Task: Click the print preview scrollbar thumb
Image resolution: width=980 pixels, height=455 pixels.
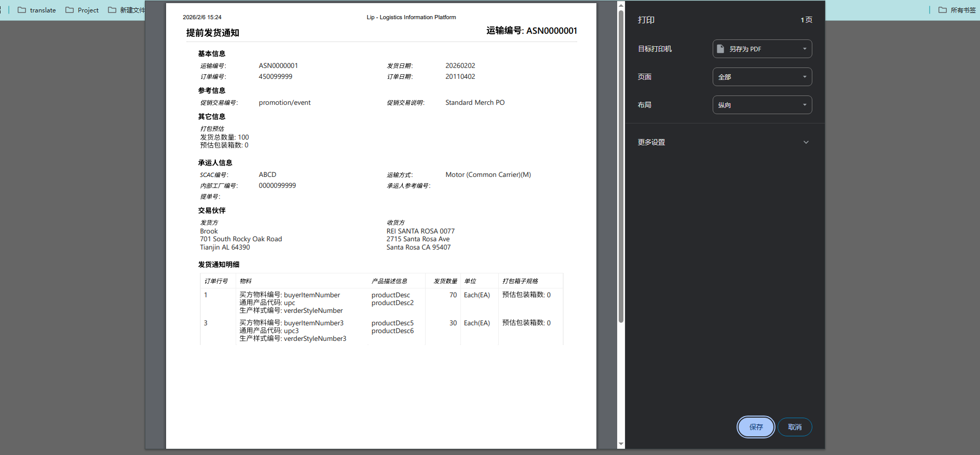Action: [621, 166]
